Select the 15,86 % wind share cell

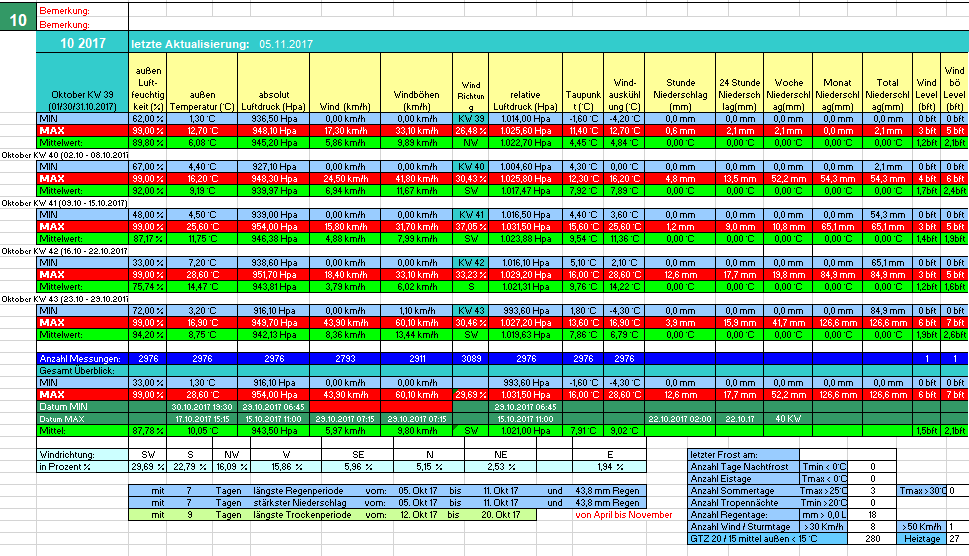(x=286, y=466)
